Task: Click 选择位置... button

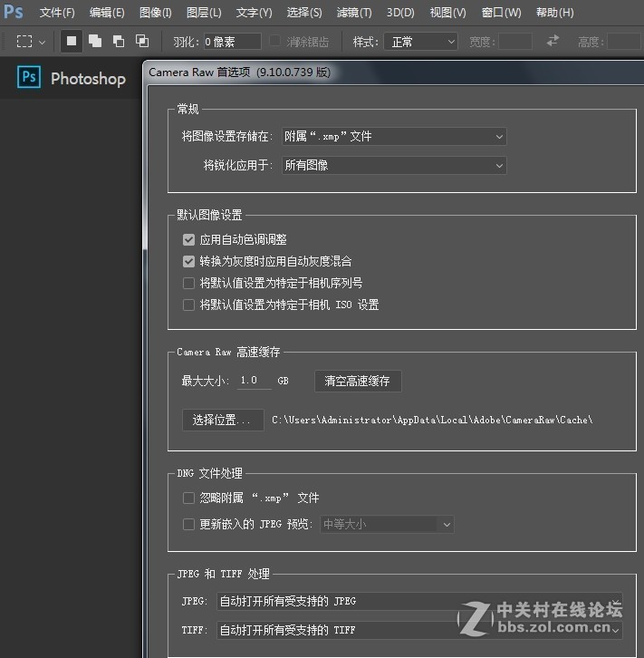Action: pyautogui.click(x=223, y=420)
